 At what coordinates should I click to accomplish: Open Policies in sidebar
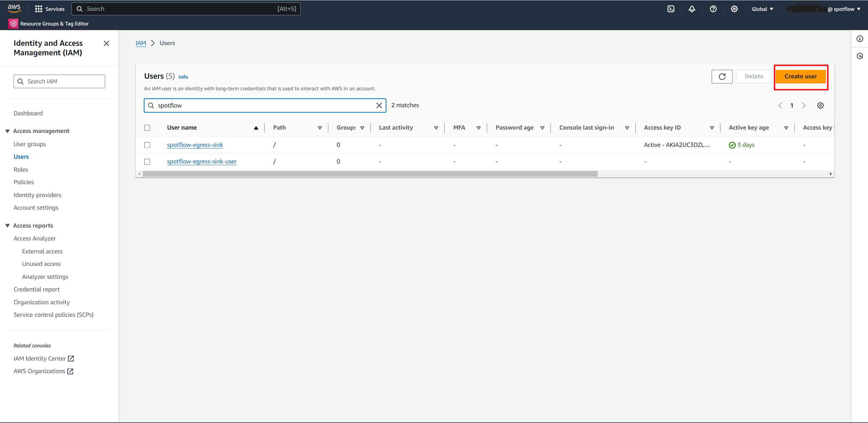click(x=24, y=182)
